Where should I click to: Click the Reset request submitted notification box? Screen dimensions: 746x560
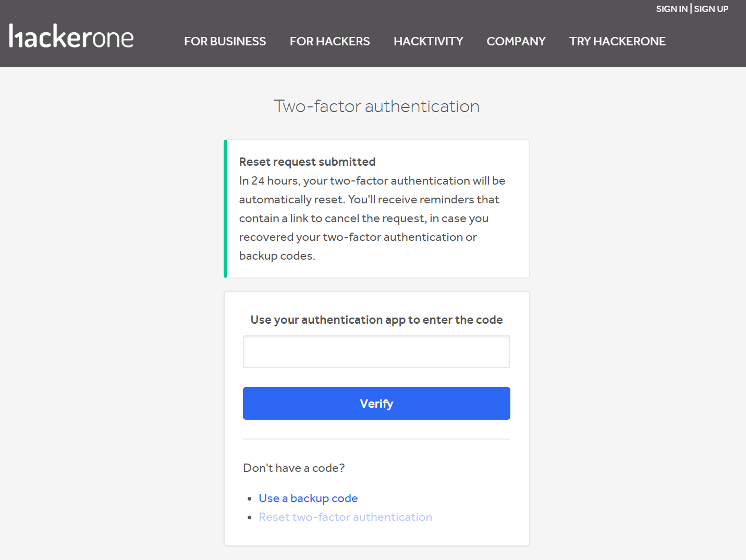[376, 209]
